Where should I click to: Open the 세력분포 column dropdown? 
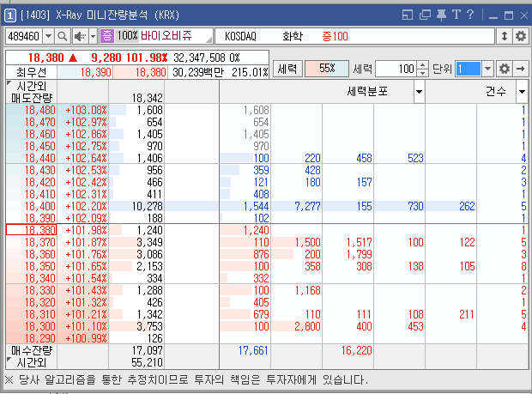[419, 91]
